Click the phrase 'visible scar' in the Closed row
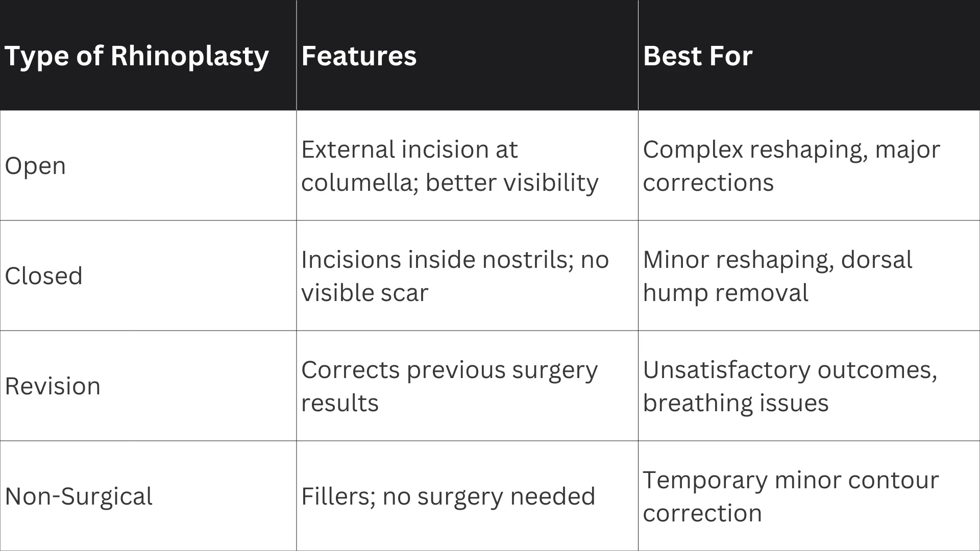The width and height of the screenshot is (980, 551). tap(364, 293)
